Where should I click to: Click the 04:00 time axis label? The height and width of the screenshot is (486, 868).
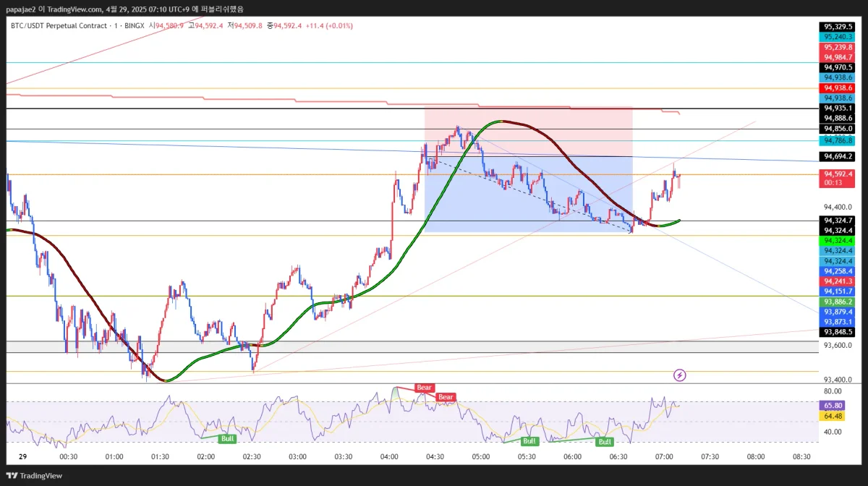[389, 457]
